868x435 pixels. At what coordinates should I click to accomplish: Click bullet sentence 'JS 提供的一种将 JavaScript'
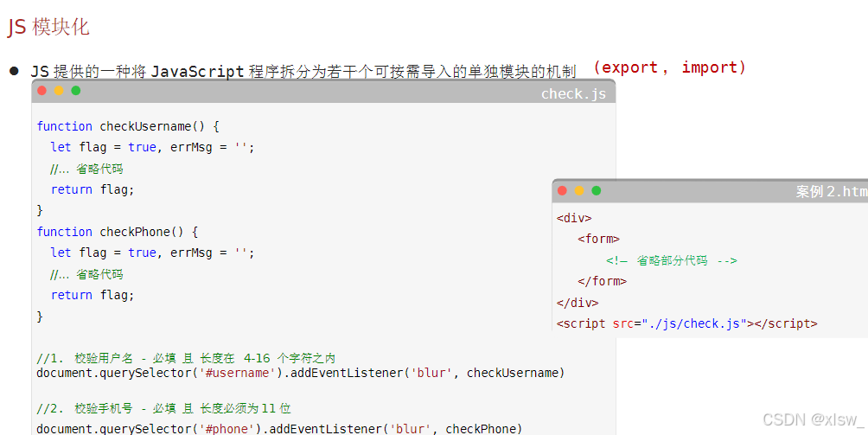pyautogui.click(x=303, y=72)
